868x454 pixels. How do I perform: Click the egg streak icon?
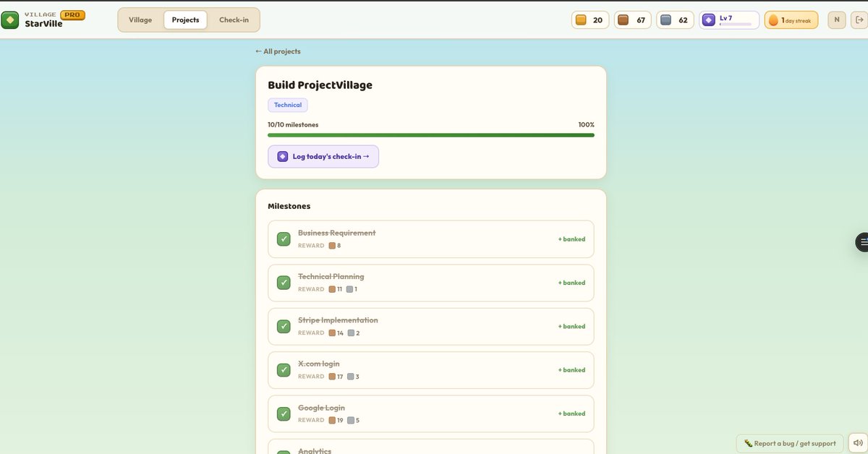[773, 20]
